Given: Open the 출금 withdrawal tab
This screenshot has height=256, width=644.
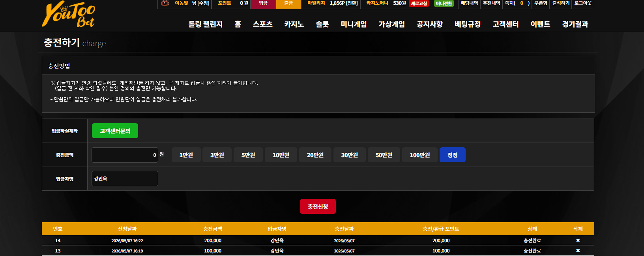Looking at the screenshot, I should [288, 4].
